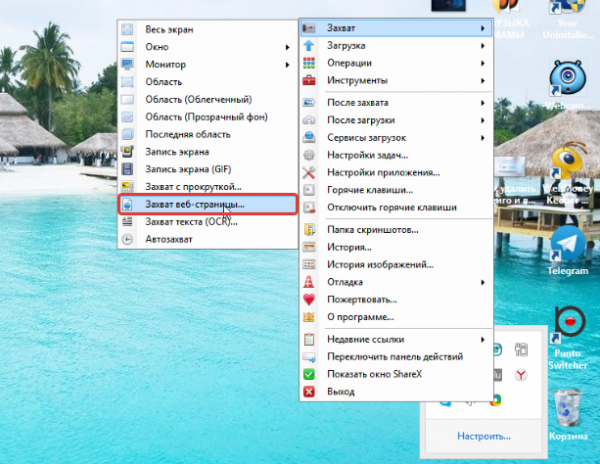The height and width of the screenshot is (464, 600).
Task: Click the film icon beside Запись экрана (GIF)
Action: click(x=127, y=169)
